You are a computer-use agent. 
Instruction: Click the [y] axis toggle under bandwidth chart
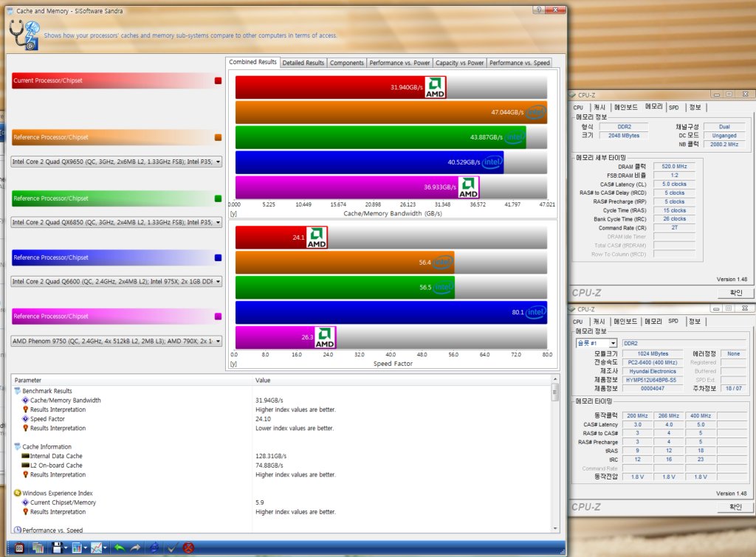click(x=233, y=213)
